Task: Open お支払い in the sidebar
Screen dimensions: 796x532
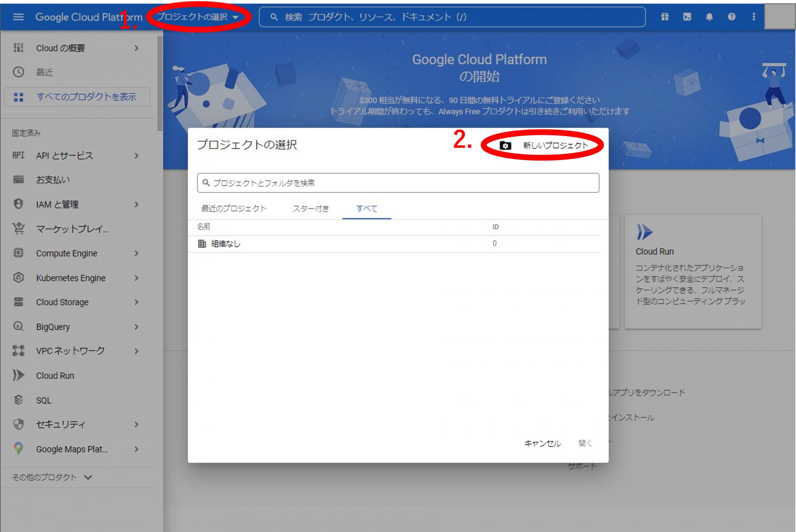Action: coord(53,180)
